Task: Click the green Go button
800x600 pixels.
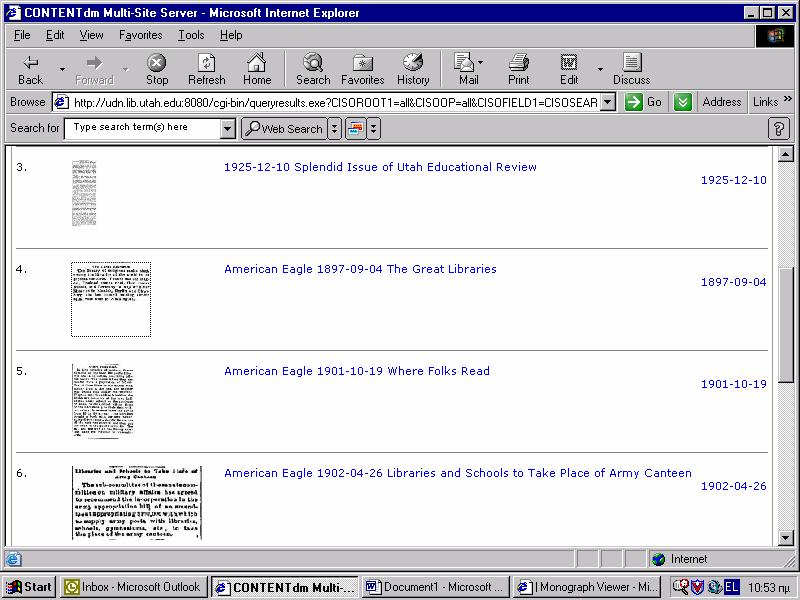Action: [x=643, y=102]
